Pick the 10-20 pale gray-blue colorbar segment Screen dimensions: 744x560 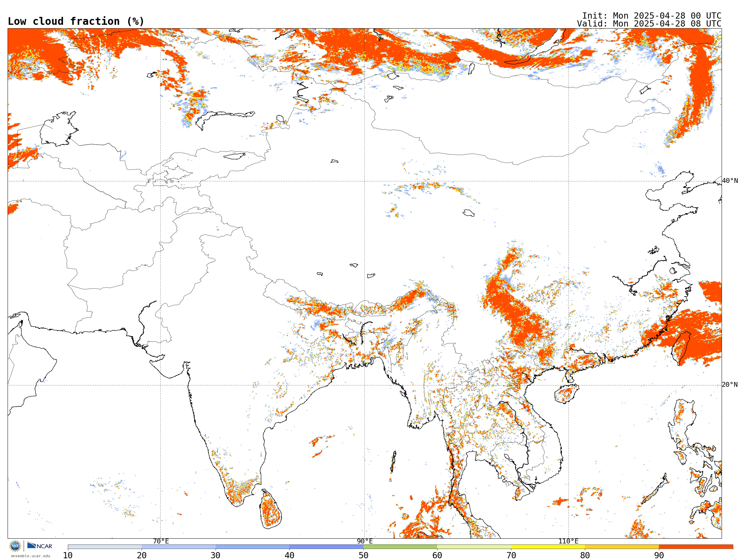[x=105, y=547]
